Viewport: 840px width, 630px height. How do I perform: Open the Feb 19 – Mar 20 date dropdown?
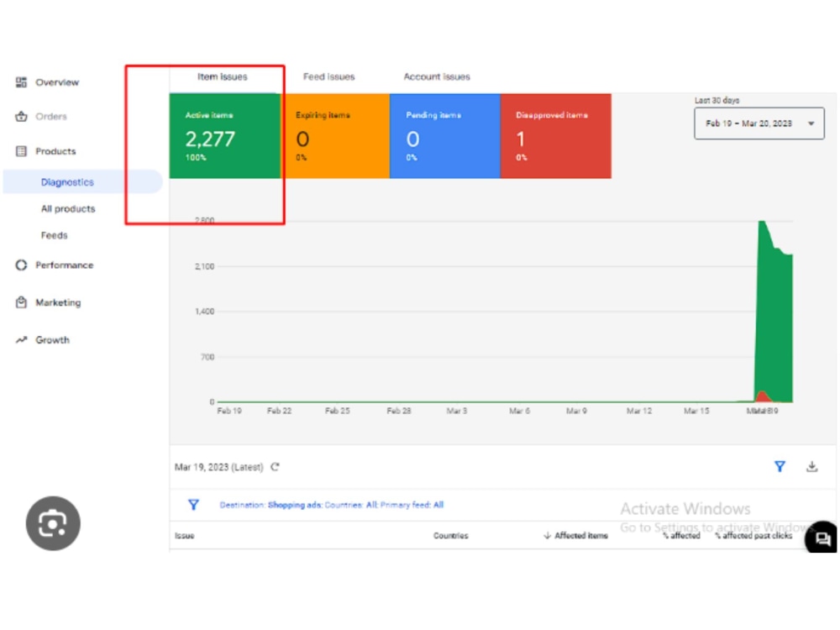tap(759, 123)
